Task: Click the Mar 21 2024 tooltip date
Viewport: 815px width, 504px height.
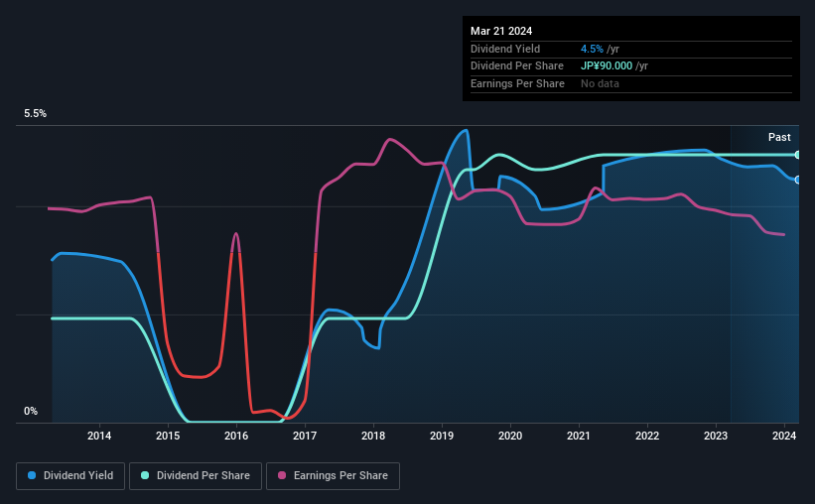Action: pos(501,31)
